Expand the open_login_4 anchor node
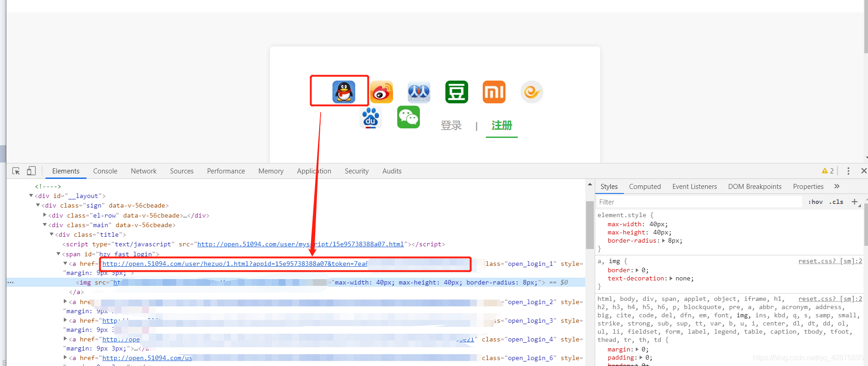This screenshot has width=868, height=366. coord(65,339)
